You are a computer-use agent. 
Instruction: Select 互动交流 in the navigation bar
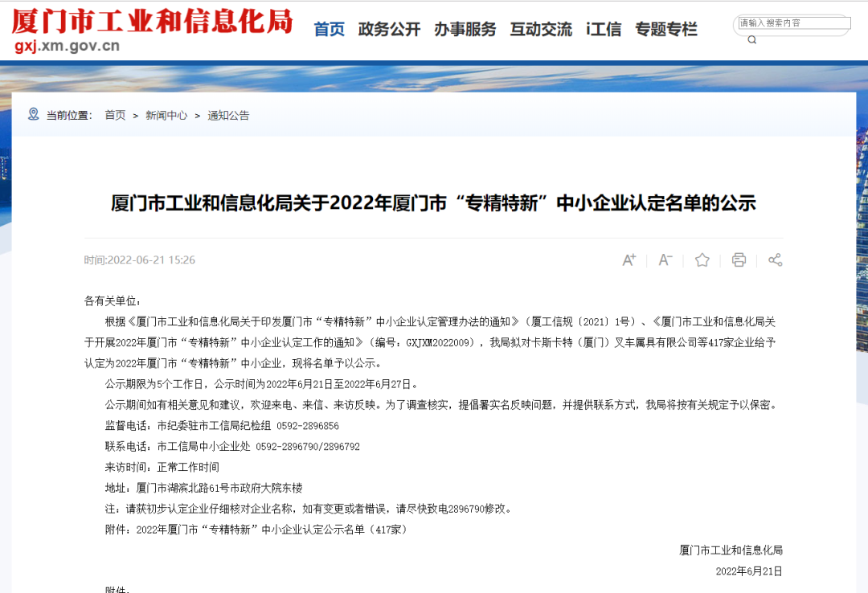pyautogui.click(x=541, y=30)
